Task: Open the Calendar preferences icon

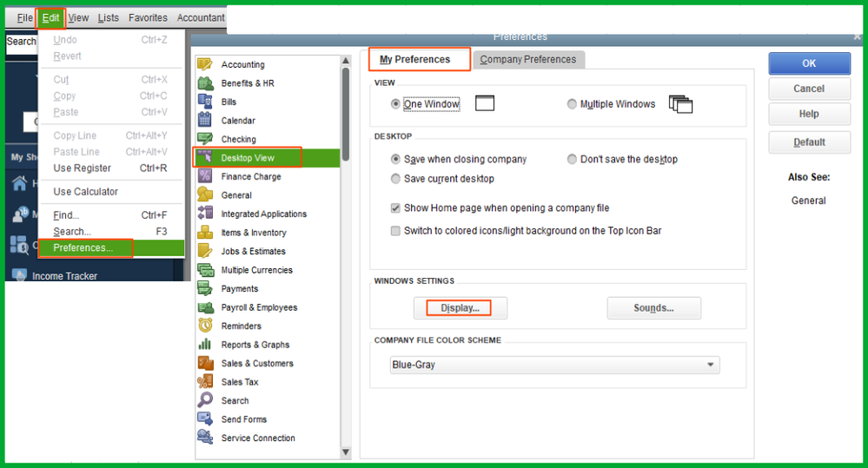Action: [x=205, y=120]
